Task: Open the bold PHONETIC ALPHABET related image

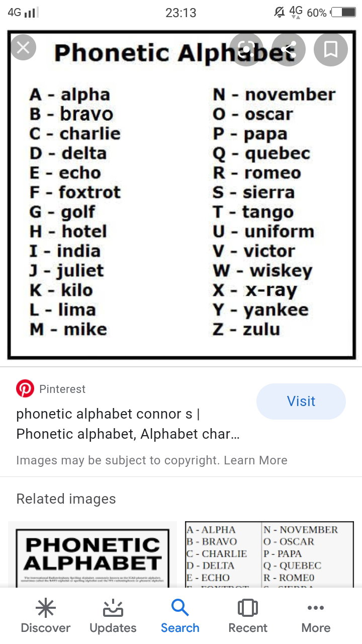Action: (x=93, y=554)
